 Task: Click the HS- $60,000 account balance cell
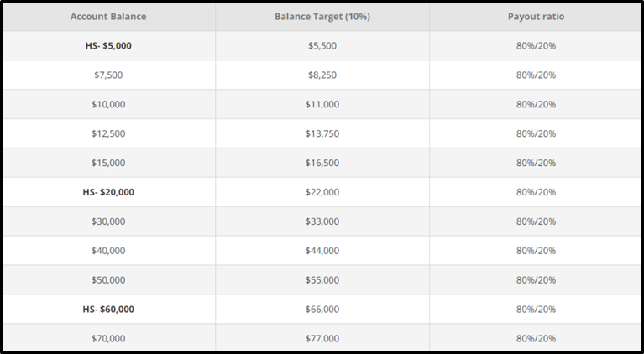[108, 310]
